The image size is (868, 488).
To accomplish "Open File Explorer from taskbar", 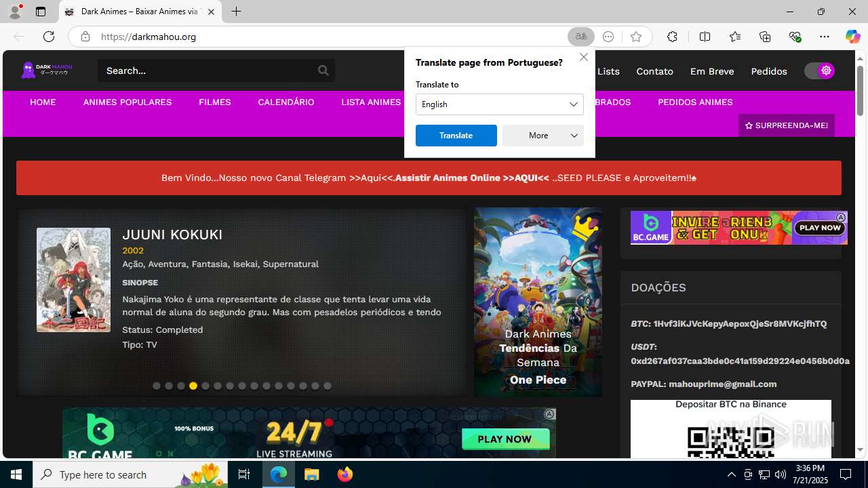I will click(312, 474).
